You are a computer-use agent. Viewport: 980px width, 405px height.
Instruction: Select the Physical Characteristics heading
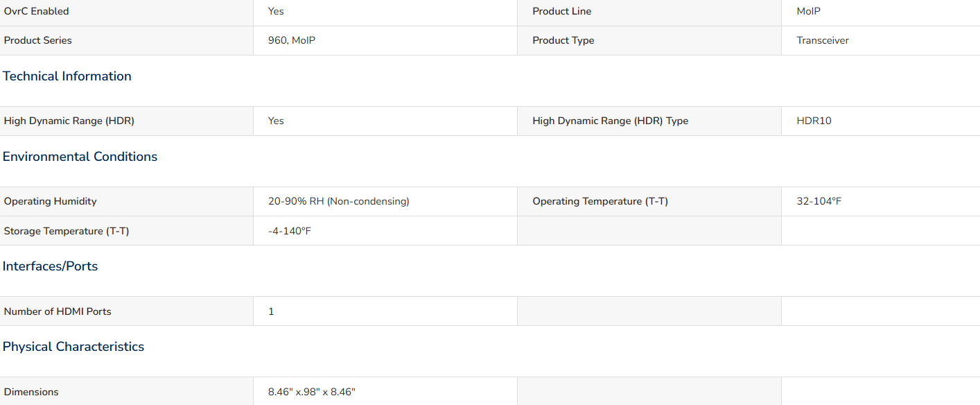(x=73, y=347)
